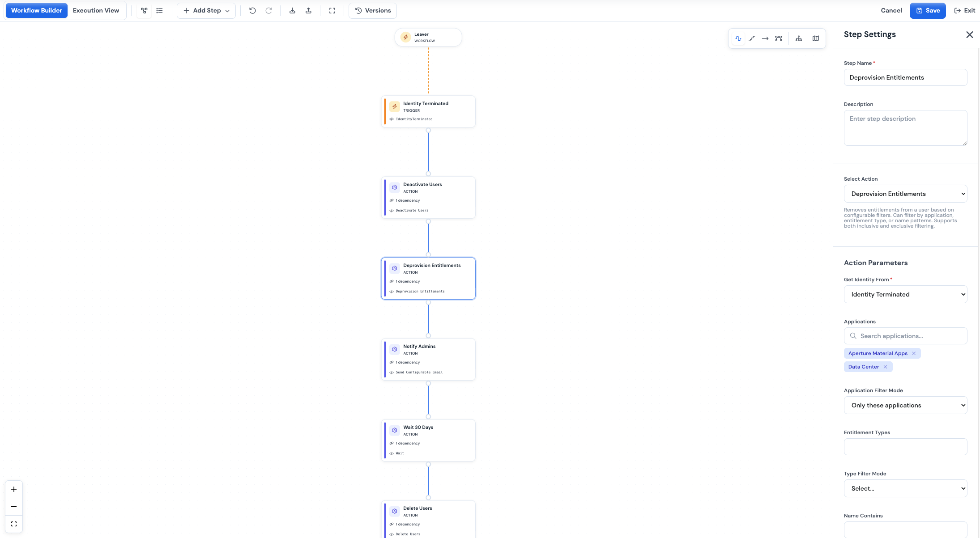
Task: Select the step edge style icon
Action: [x=738, y=38]
